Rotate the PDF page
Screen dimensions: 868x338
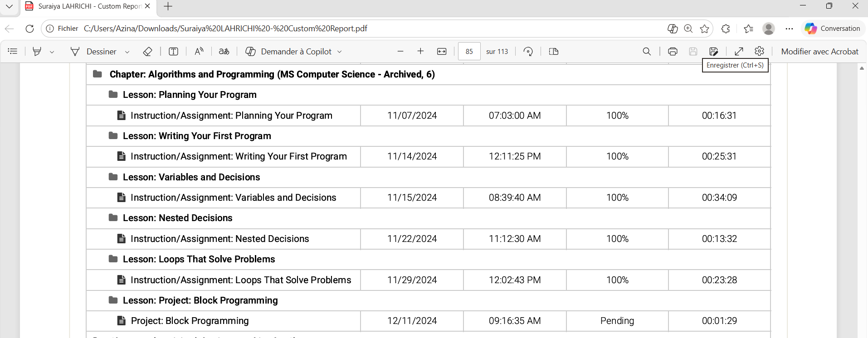click(528, 52)
